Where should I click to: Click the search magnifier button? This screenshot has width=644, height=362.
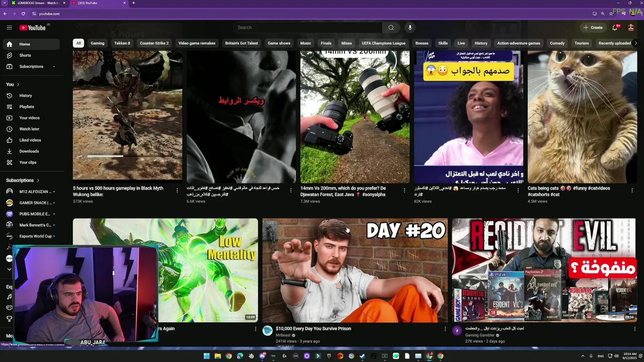coord(391,28)
